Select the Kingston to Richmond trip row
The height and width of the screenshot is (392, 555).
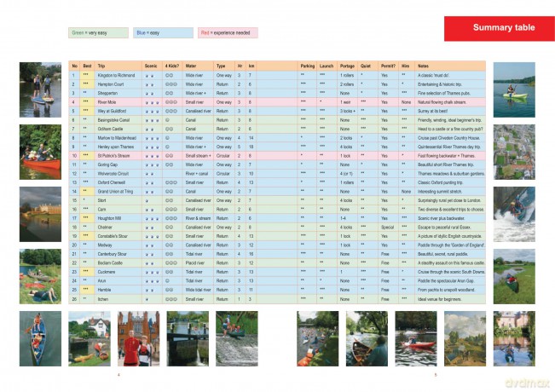point(277,75)
